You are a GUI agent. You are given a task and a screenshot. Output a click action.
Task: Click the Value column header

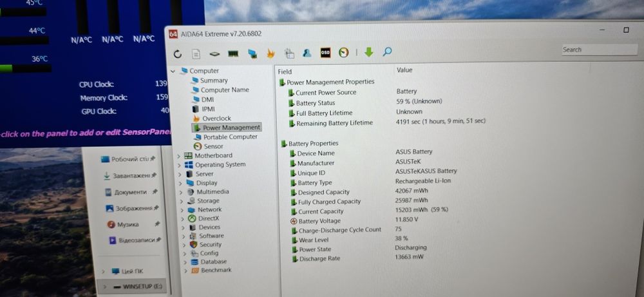(x=404, y=70)
